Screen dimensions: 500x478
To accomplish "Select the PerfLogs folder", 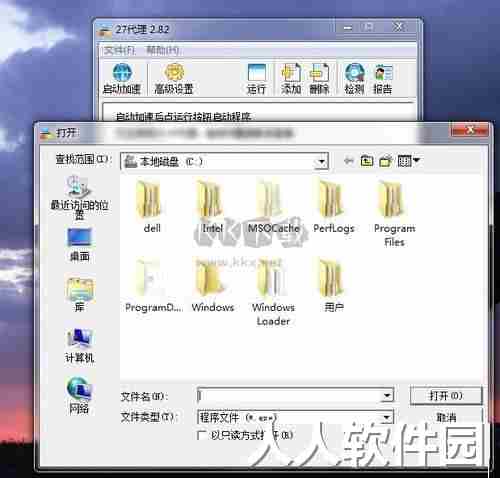I will click(x=333, y=206).
